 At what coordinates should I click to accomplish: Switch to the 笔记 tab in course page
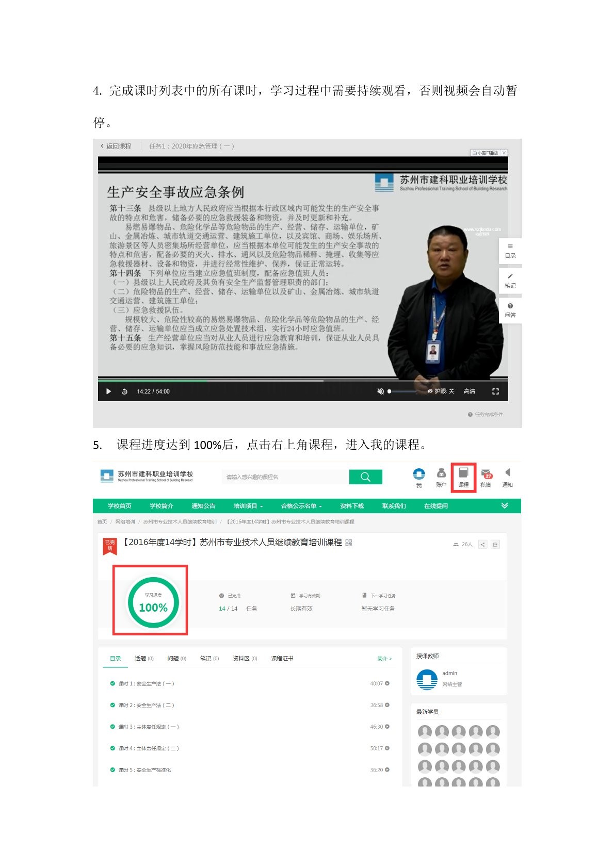tap(209, 659)
